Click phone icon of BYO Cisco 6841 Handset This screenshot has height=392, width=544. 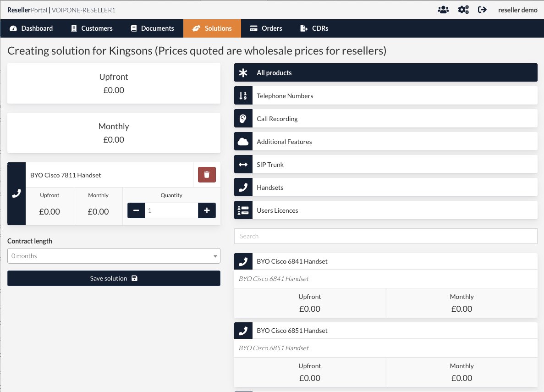pyautogui.click(x=243, y=261)
